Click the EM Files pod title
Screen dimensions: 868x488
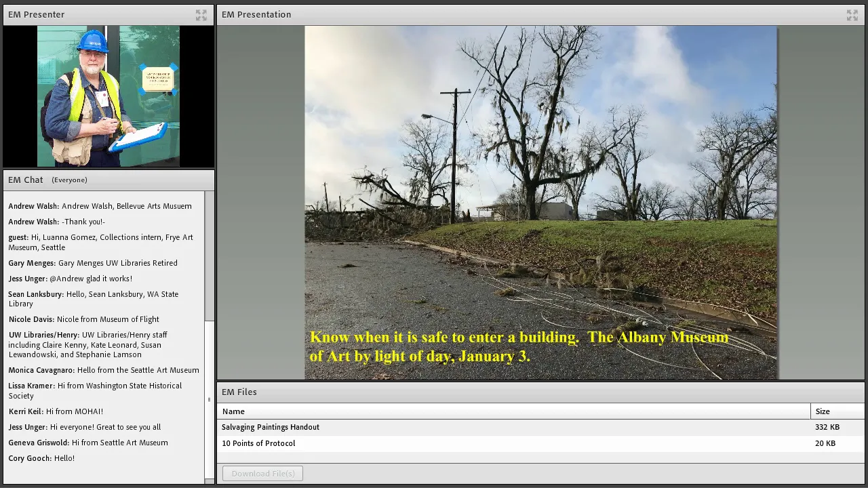pyautogui.click(x=239, y=392)
